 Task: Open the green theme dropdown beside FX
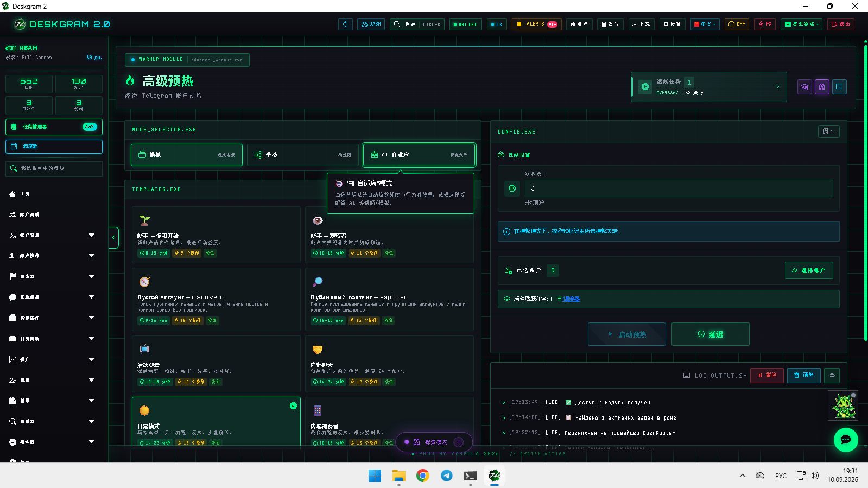coord(802,24)
